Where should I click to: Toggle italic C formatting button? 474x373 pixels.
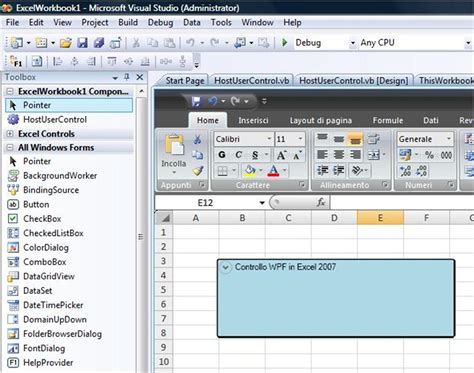(x=238, y=155)
